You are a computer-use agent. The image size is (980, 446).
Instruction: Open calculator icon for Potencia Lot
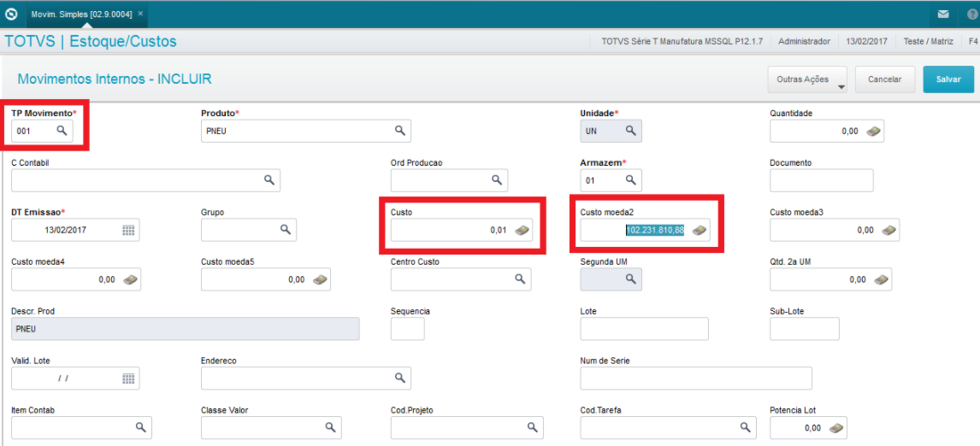click(835, 428)
